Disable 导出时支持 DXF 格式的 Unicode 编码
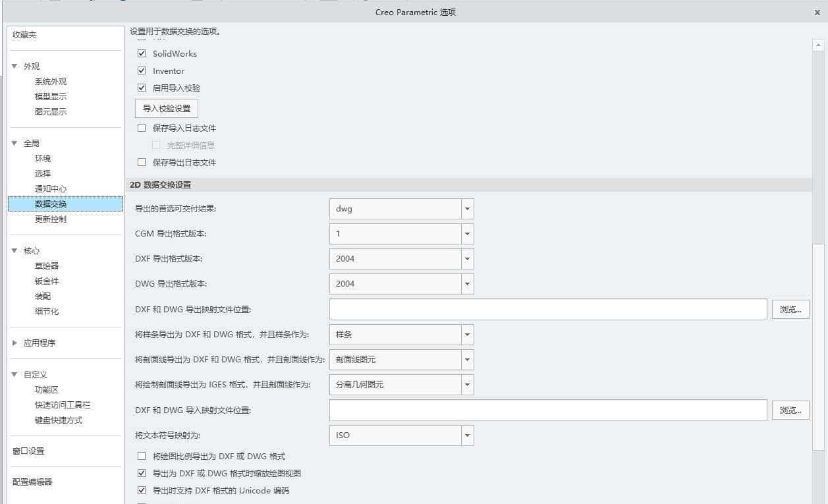828x504 pixels. click(x=142, y=490)
